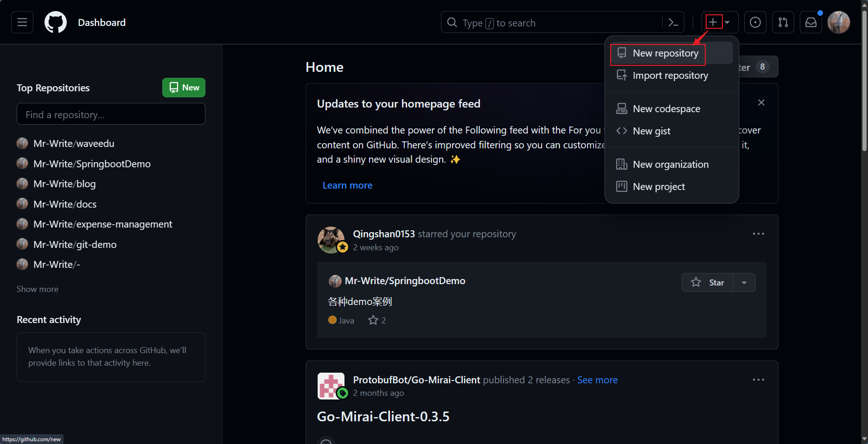Click See more releases link

597,380
